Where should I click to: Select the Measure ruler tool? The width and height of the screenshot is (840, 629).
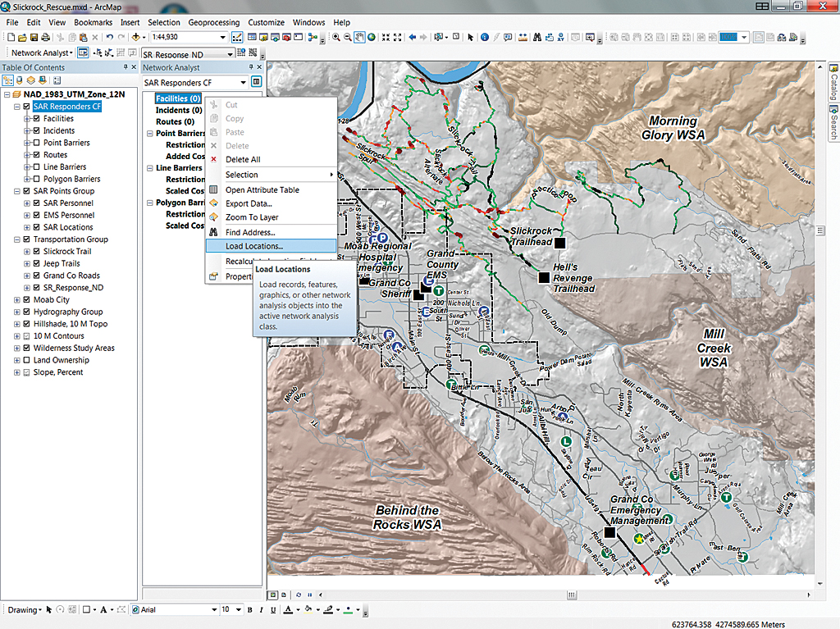point(523,38)
